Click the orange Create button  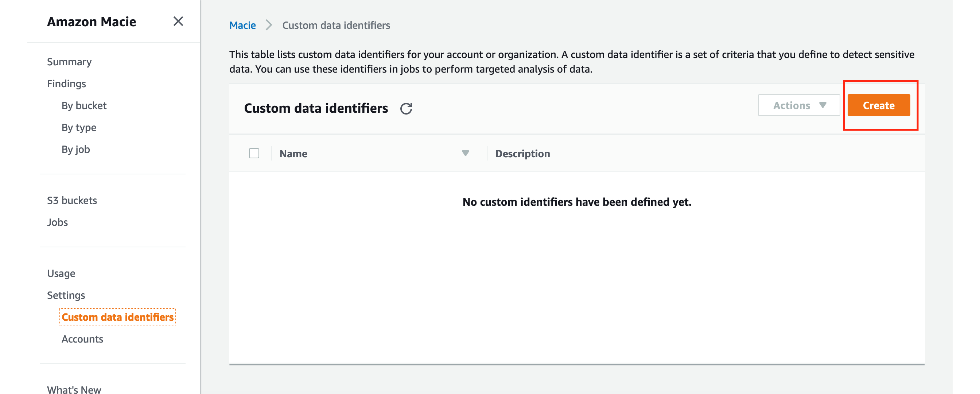point(879,105)
